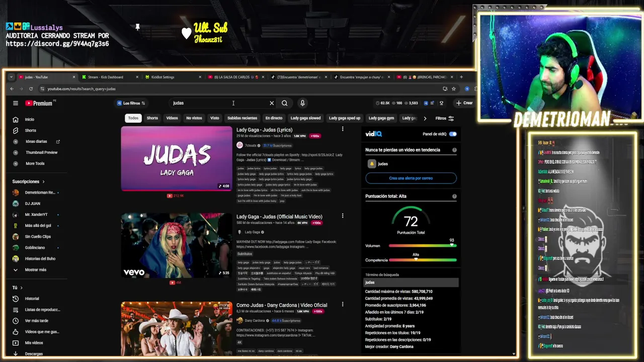Open the Filtros search filters
The image size is (644, 362).
(445, 118)
